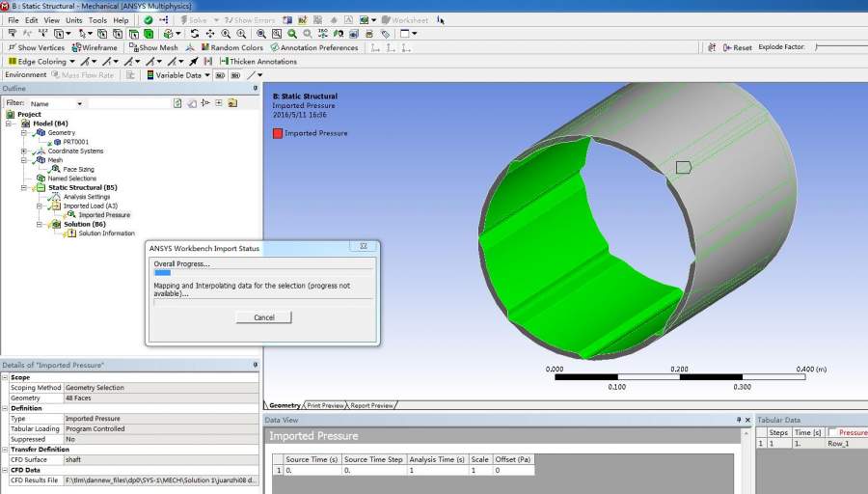
Task: Open the Tools menu
Action: [x=97, y=20]
